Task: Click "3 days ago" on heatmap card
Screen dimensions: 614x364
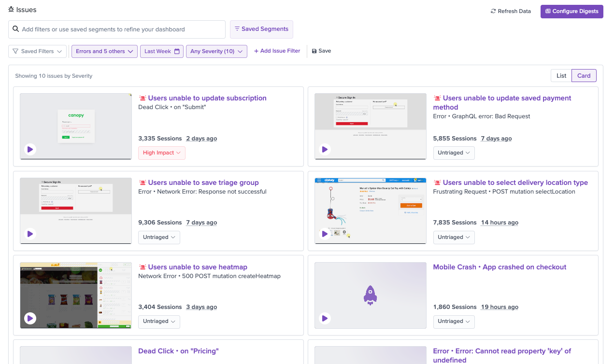Action: click(201, 307)
